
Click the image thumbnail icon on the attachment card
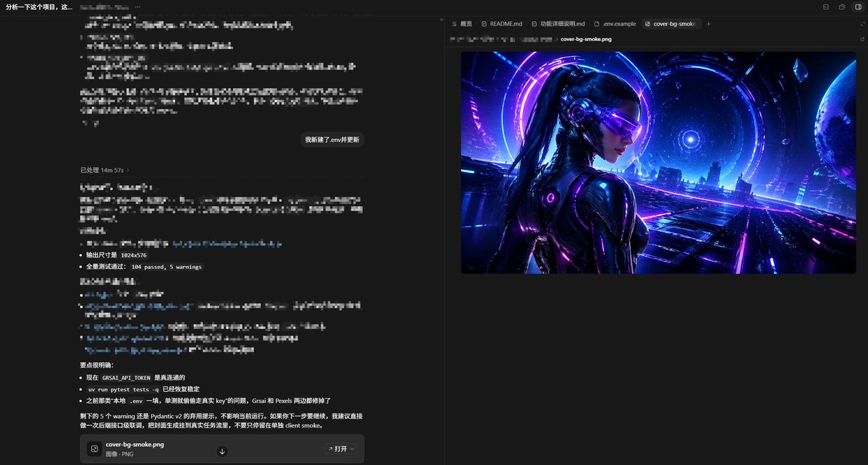(x=95, y=448)
